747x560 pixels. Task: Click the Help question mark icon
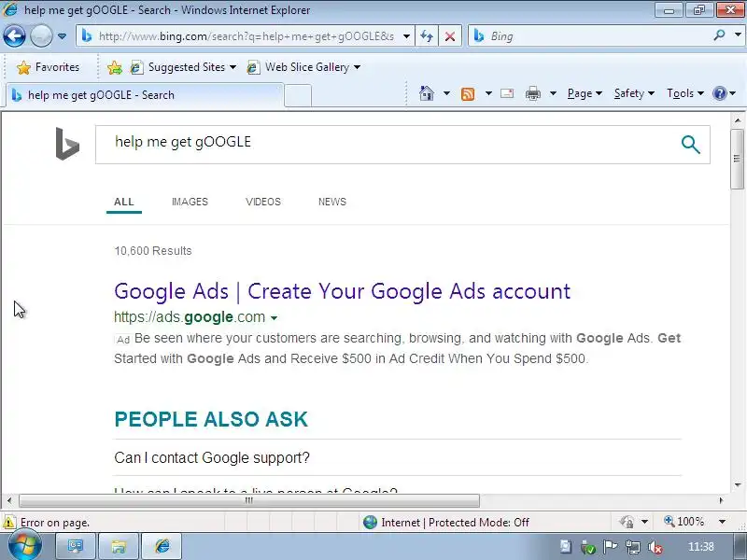click(719, 93)
